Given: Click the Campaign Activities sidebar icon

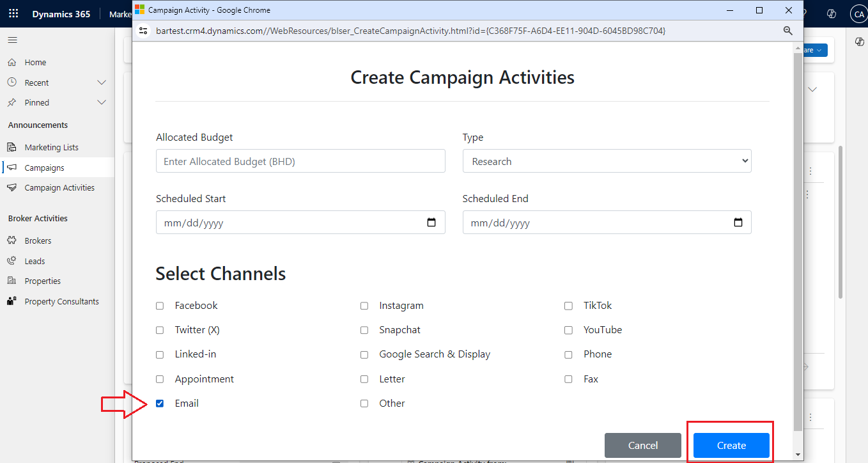Looking at the screenshot, I should pyautogui.click(x=12, y=188).
